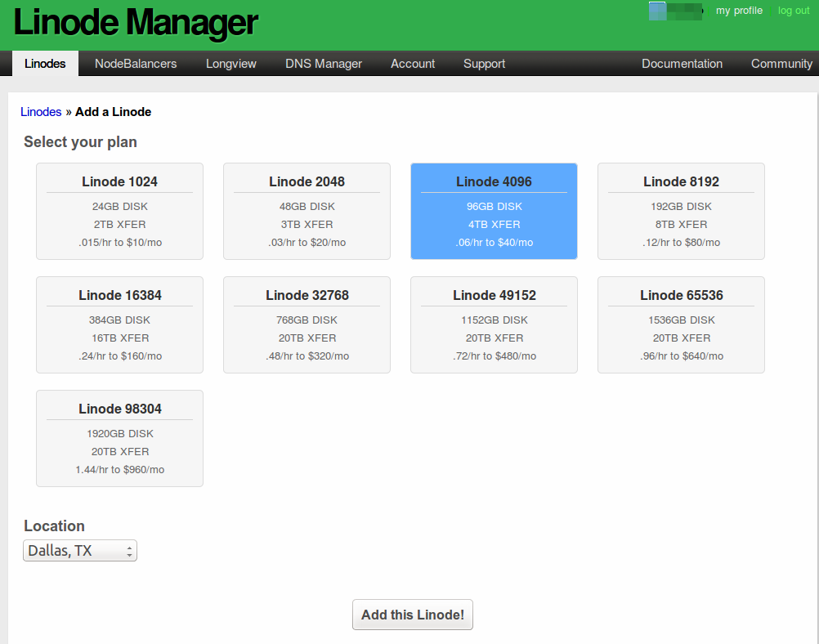Image resolution: width=819 pixels, height=644 pixels.
Task: Click the Location heading
Action: tap(54, 526)
